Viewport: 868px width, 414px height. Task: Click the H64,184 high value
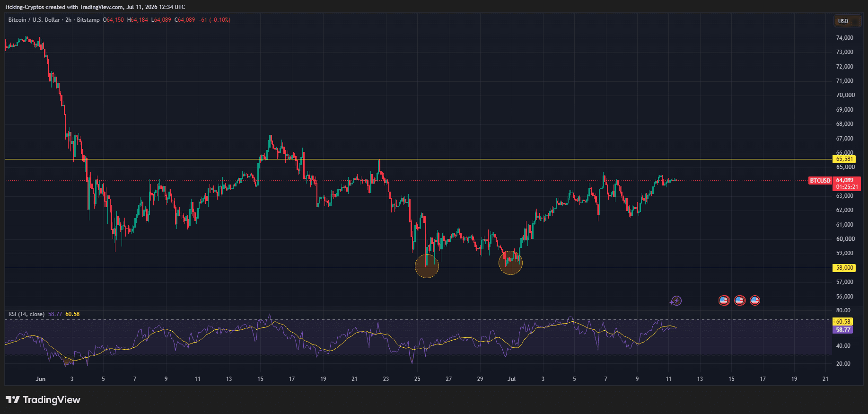click(x=138, y=20)
